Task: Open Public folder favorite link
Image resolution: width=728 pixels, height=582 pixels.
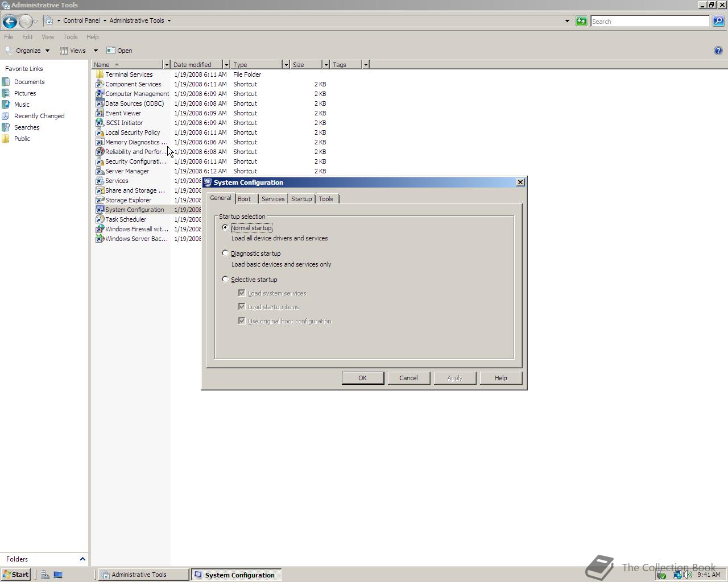Action: click(22, 139)
